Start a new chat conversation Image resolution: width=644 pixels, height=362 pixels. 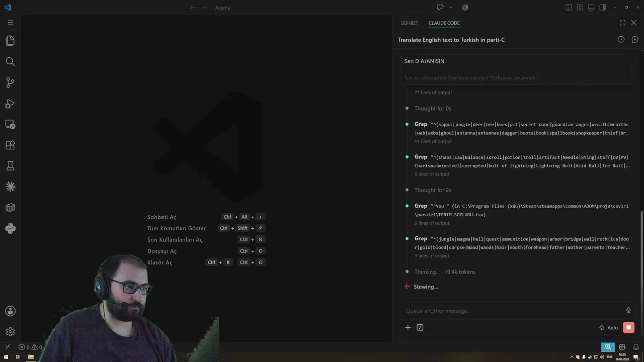point(635,39)
